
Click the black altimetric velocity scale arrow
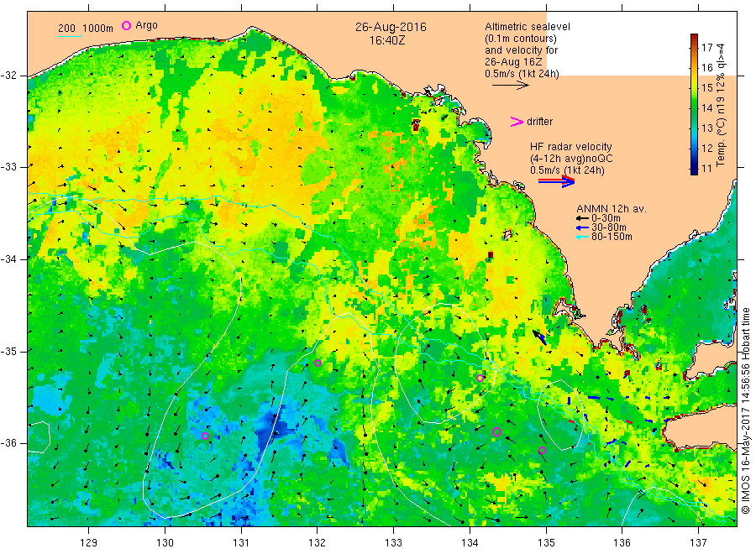(510, 86)
